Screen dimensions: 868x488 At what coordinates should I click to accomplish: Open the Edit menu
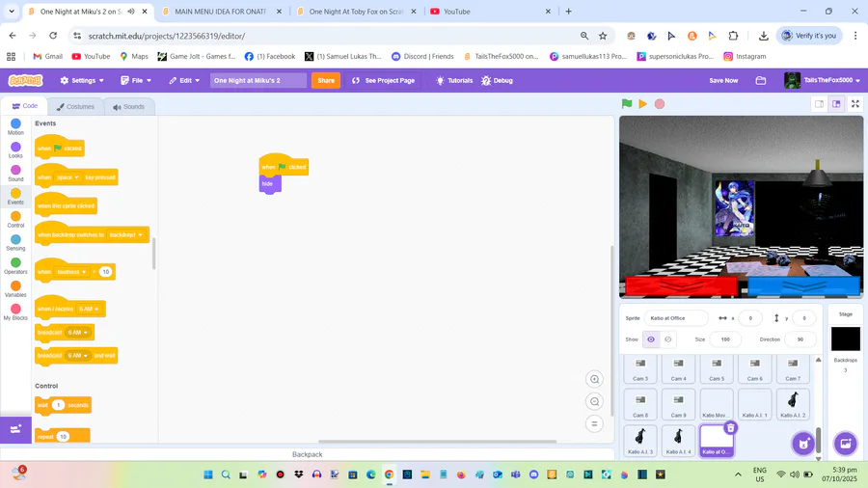tap(184, 80)
